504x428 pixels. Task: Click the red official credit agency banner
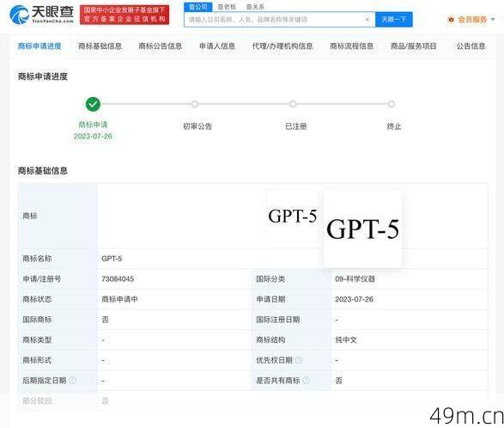point(124,15)
